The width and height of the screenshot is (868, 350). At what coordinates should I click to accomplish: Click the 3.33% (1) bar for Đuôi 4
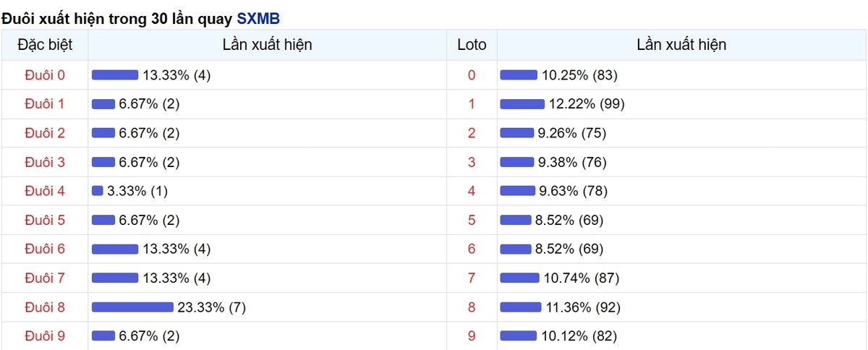click(x=98, y=191)
